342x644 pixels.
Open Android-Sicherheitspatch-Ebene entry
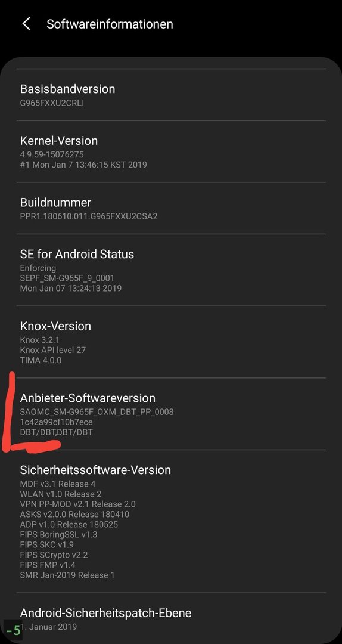point(171,618)
